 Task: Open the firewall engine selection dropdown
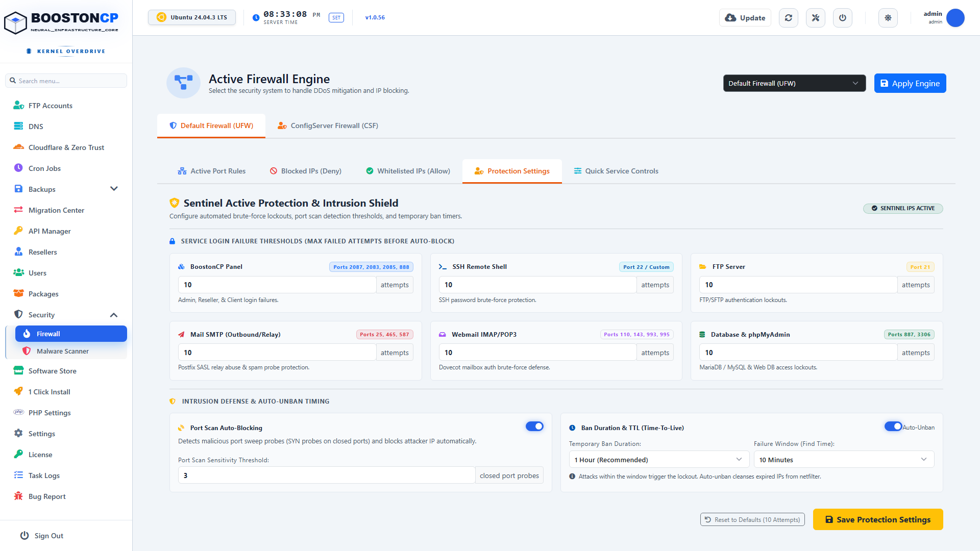[x=794, y=83]
